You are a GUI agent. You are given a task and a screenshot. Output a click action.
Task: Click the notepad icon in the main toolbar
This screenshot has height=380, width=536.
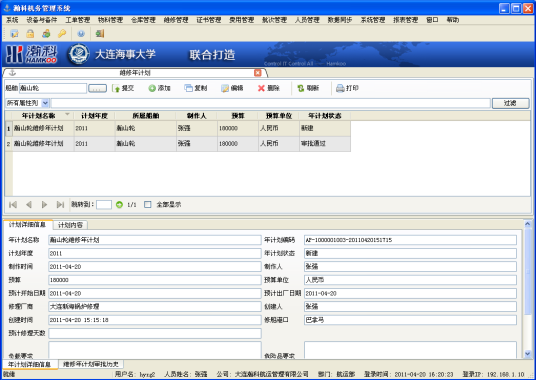coord(14,33)
